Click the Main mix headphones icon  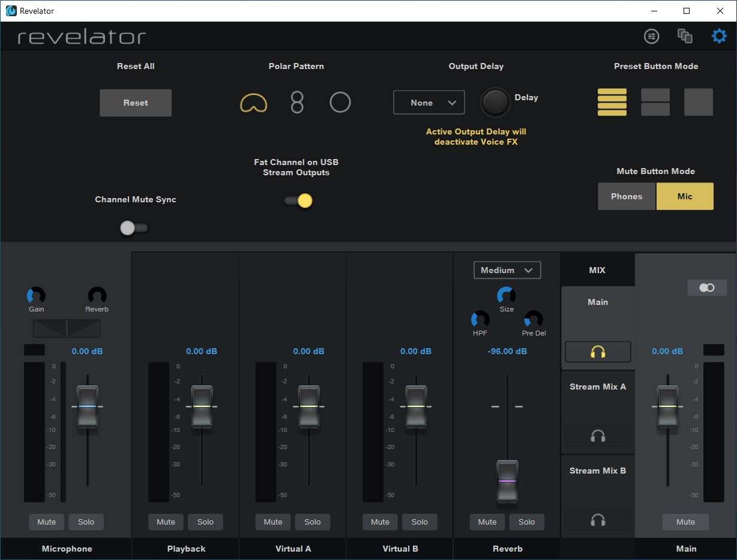pos(598,352)
